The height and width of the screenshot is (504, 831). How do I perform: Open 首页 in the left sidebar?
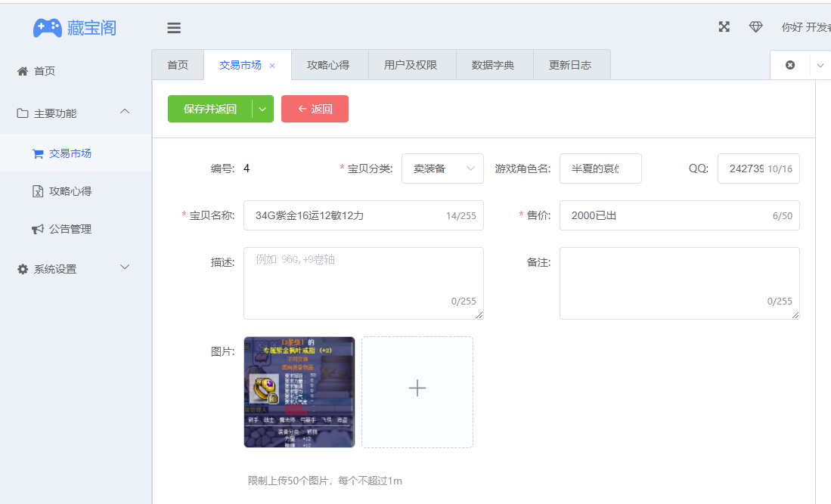point(76,71)
